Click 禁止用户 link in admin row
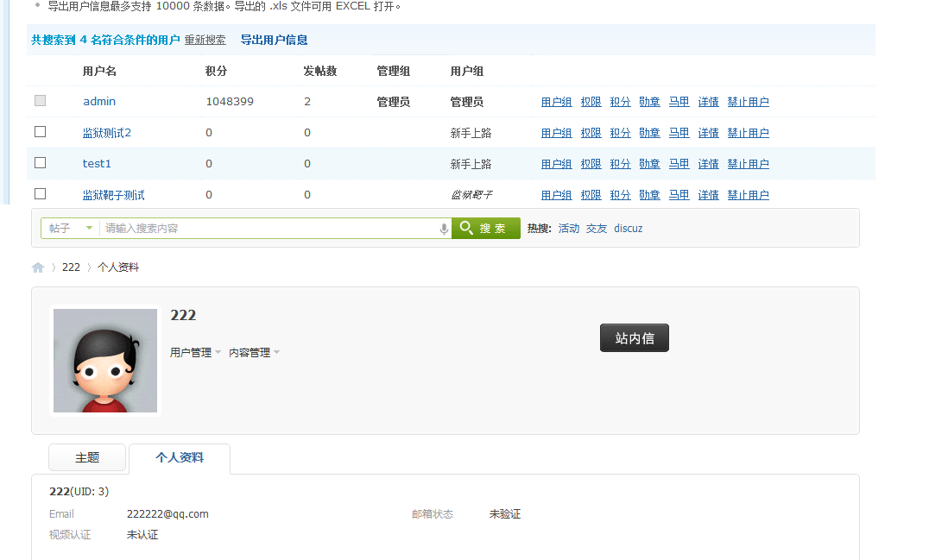This screenshot has height=560, width=929. (x=749, y=102)
